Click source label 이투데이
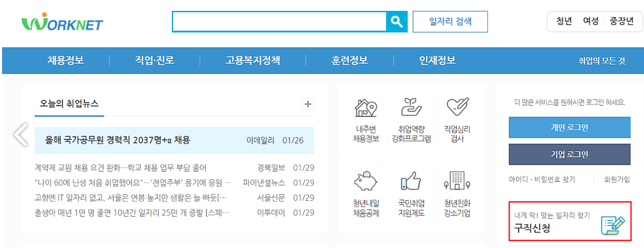This screenshot has width=644, height=248. click(271, 213)
